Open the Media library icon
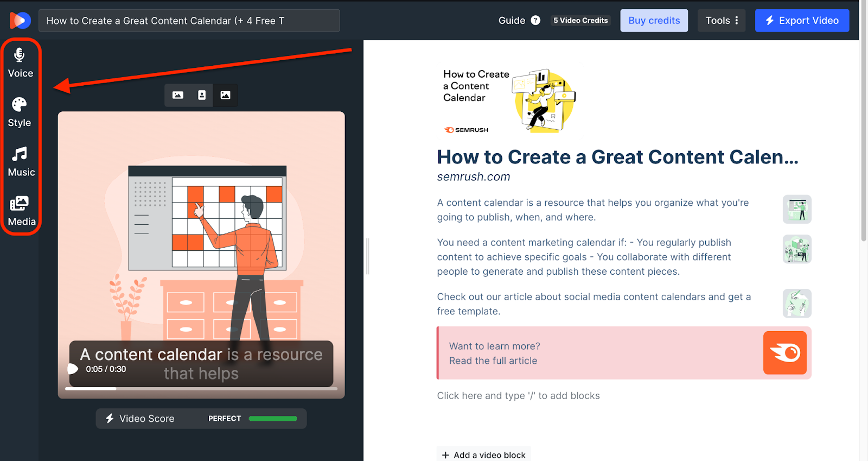This screenshot has width=868, height=461. click(x=20, y=204)
